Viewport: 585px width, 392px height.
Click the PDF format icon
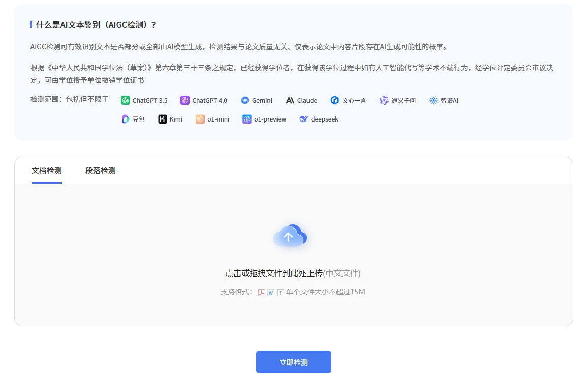coord(262,292)
